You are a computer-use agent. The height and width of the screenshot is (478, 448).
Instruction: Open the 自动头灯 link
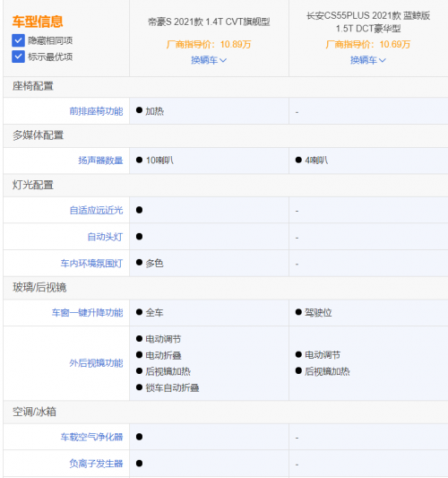(105, 237)
